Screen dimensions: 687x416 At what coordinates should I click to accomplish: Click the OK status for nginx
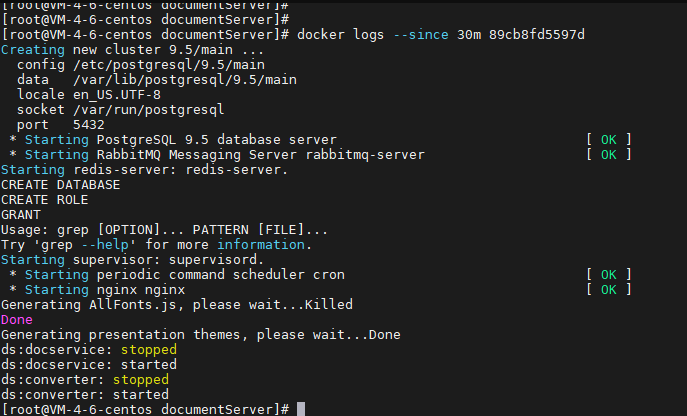[x=609, y=290]
